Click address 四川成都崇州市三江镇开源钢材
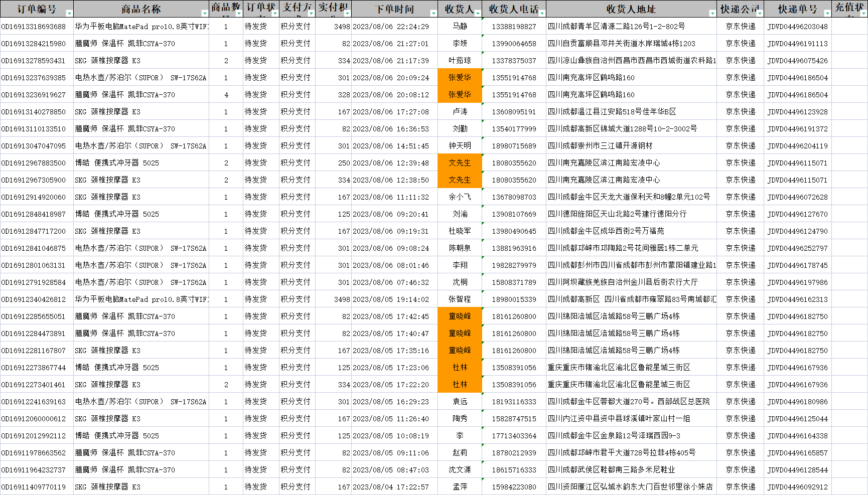The width and height of the screenshot is (868, 495). (x=600, y=146)
